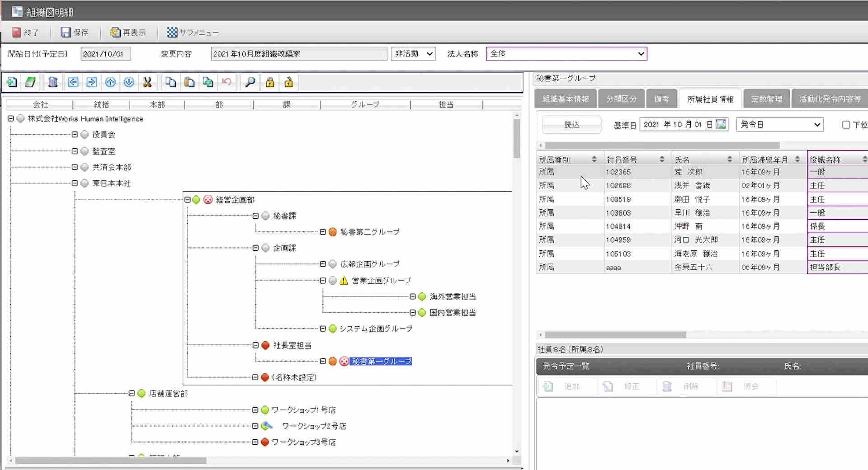Click the 読込 load button

coord(571,125)
